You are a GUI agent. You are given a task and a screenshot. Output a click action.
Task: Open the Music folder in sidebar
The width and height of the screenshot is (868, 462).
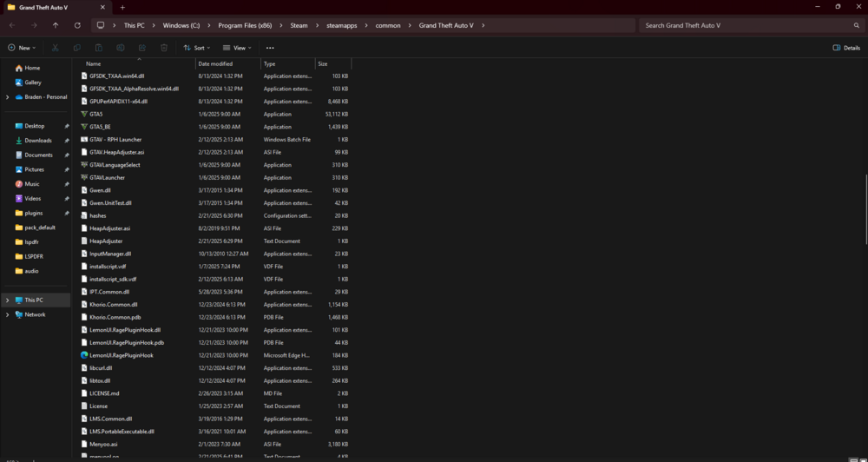[x=32, y=184]
